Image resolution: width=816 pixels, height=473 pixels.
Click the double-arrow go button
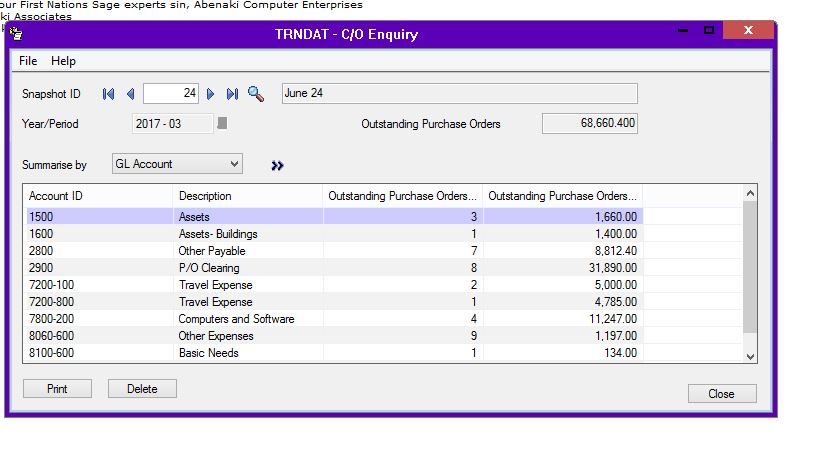(277, 165)
